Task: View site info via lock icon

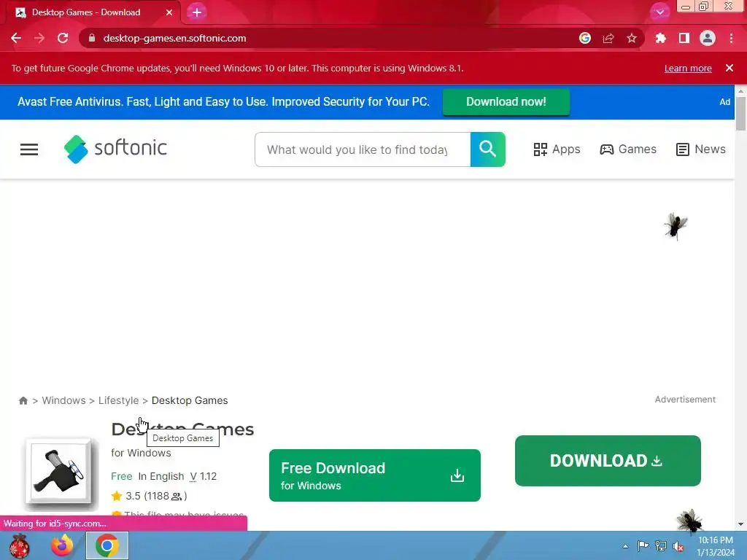Action: [x=92, y=38]
